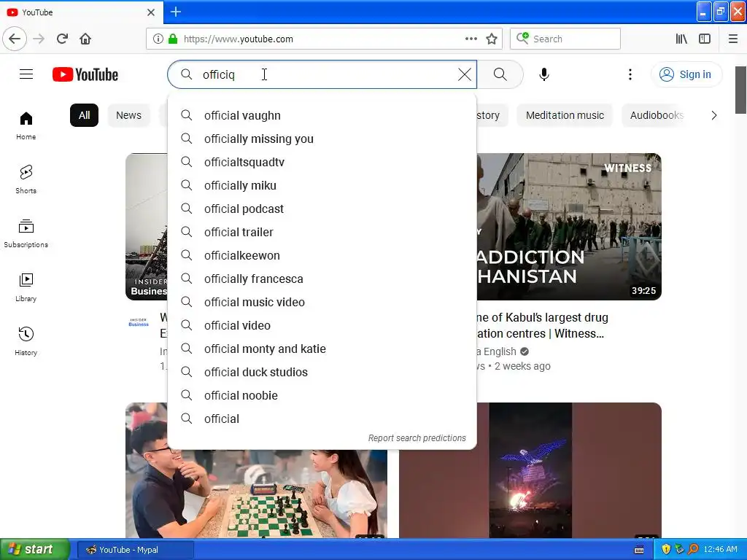Open History in sidebar

26,341
